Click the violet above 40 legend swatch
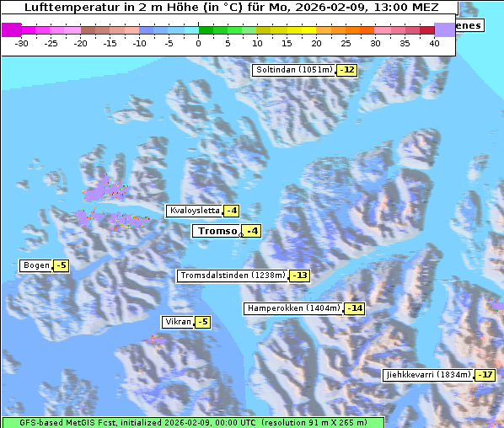Viewport: 504px width, 428px height. click(x=444, y=29)
